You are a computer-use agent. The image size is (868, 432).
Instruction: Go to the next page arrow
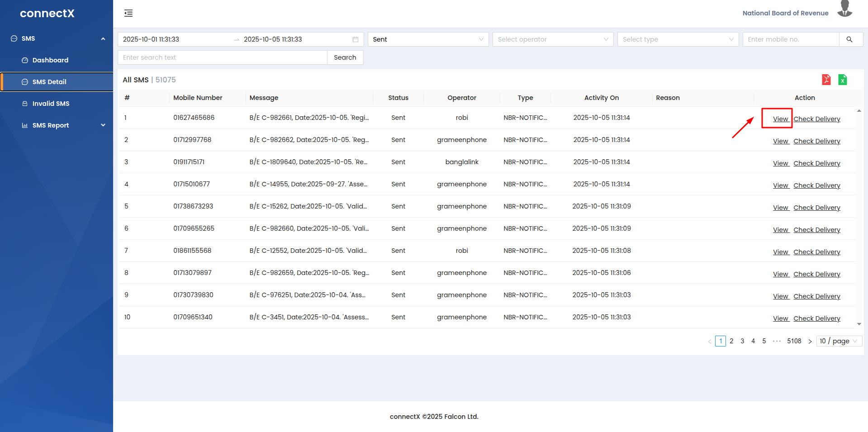pos(810,342)
